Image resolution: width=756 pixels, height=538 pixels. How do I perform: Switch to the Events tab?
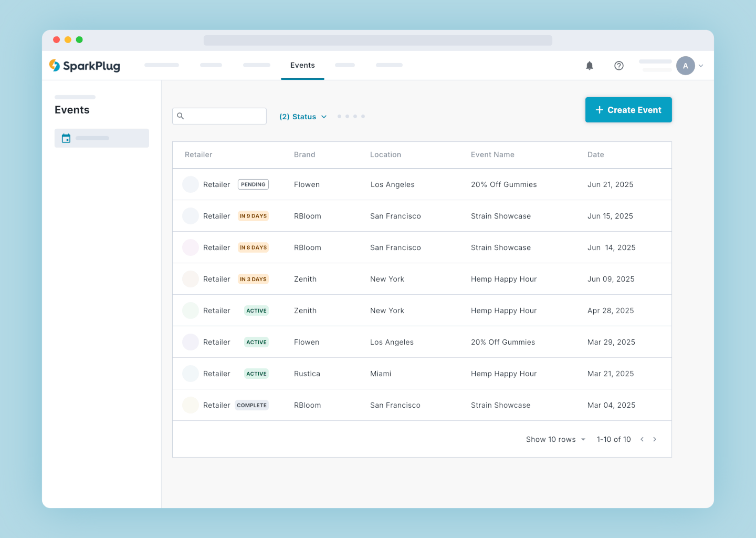(302, 65)
